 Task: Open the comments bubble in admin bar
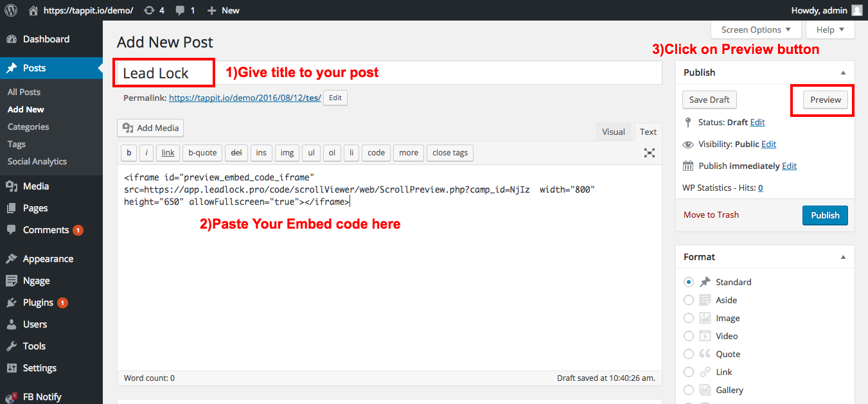pos(186,10)
